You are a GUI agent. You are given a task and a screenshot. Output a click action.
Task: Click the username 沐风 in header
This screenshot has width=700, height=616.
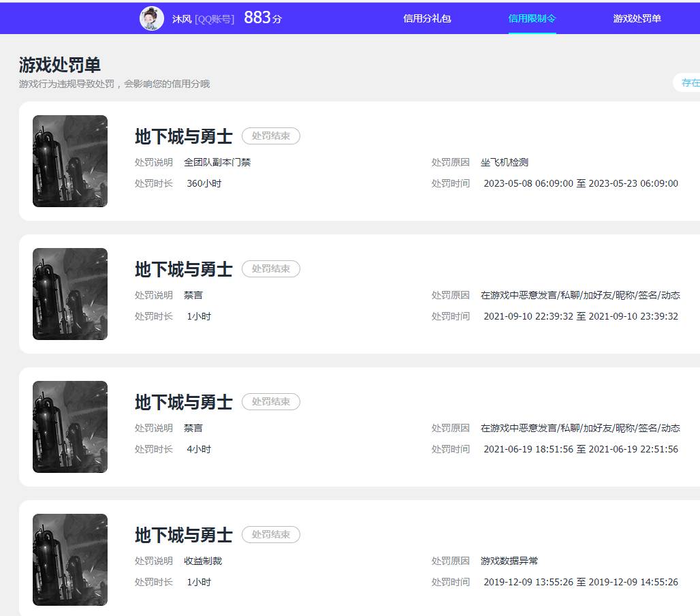(182, 19)
